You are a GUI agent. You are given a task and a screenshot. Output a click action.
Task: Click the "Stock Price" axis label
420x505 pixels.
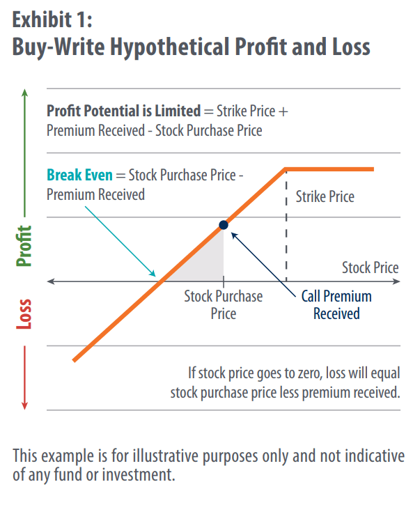[x=370, y=267]
